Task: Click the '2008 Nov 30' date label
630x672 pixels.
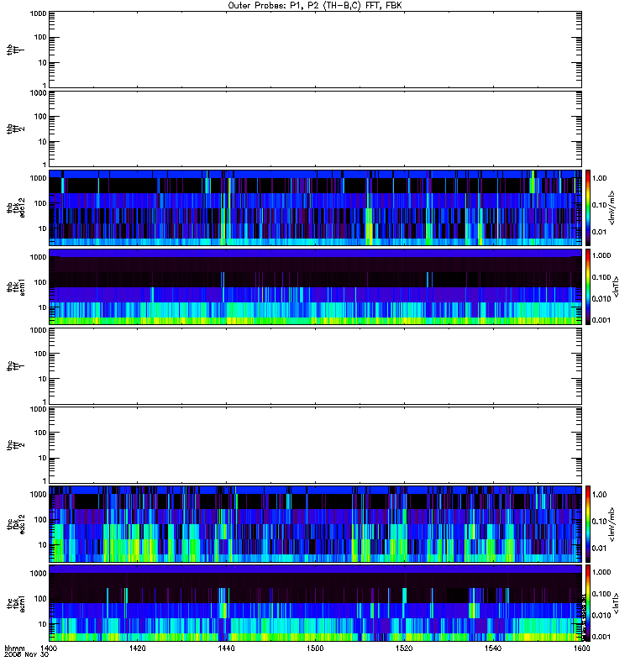Action: (27, 654)
